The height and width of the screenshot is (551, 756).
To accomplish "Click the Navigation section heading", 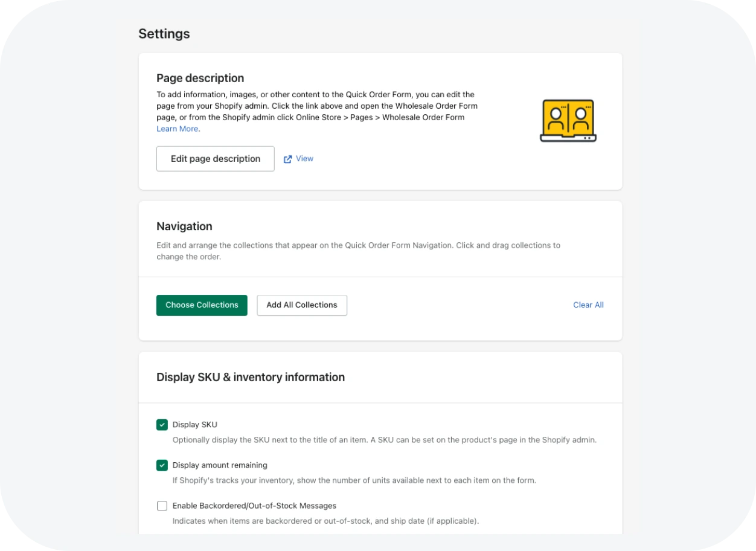I will 184,227.
